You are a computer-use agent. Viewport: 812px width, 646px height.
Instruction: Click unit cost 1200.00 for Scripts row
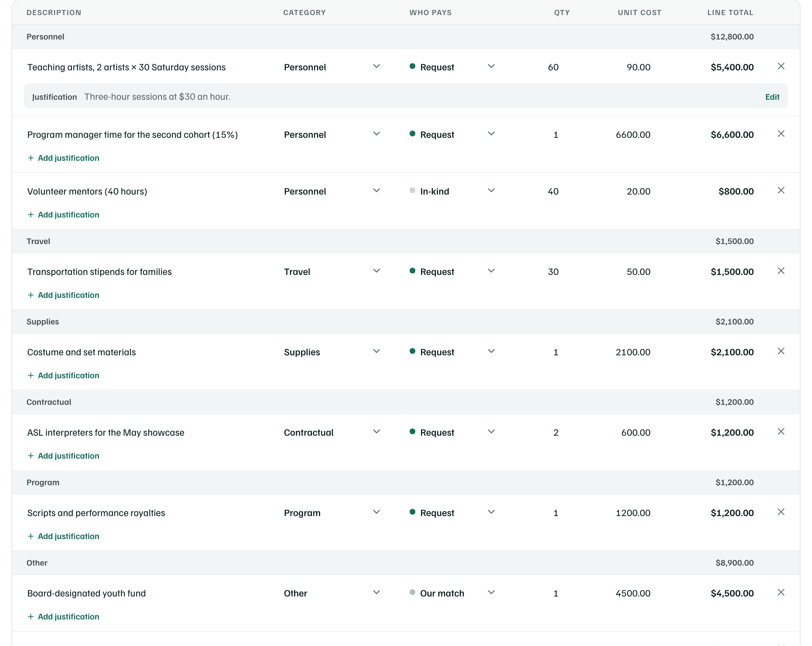tap(633, 513)
